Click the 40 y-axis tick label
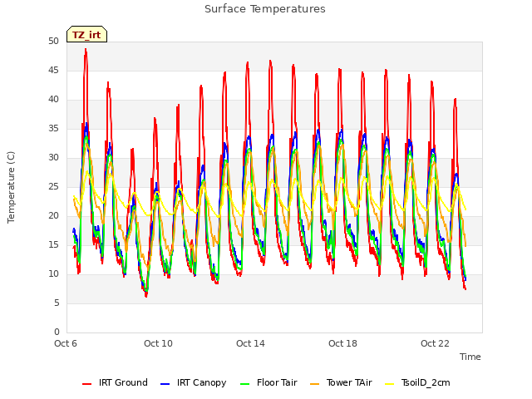532x399 pixels. coord(53,100)
